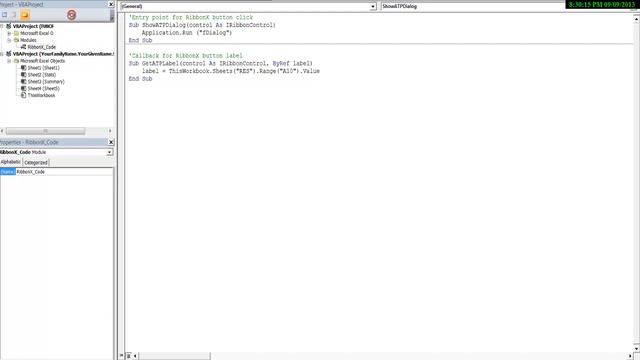640x360 pixels.
Task: Expand the Microsoft Excel O… folder under first project
Action: (x=9, y=33)
